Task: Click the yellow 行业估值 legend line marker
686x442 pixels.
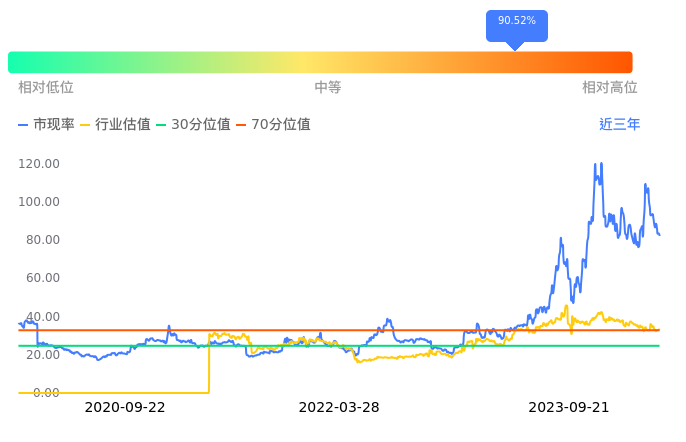Action: point(86,125)
